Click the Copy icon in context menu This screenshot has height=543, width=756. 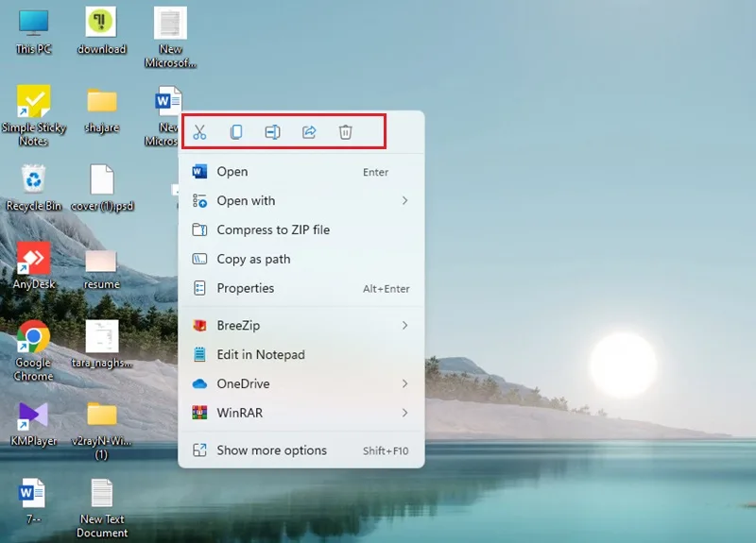tap(236, 131)
